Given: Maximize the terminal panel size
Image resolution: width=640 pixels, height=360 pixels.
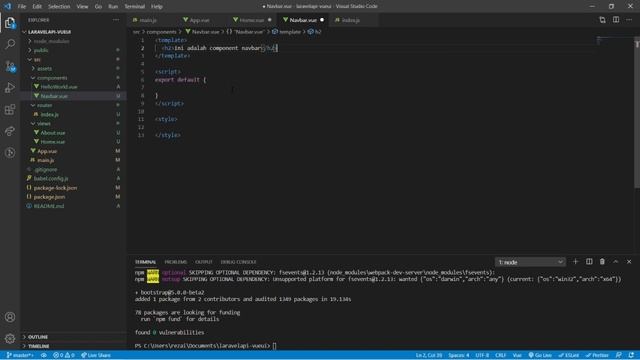Looking at the screenshot, I should coord(616,262).
